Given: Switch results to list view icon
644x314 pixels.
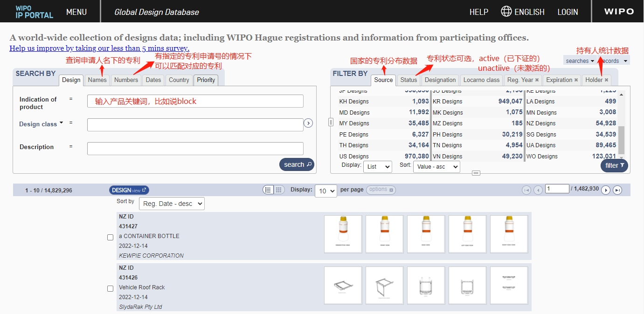Looking at the screenshot, I should (268, 190).
